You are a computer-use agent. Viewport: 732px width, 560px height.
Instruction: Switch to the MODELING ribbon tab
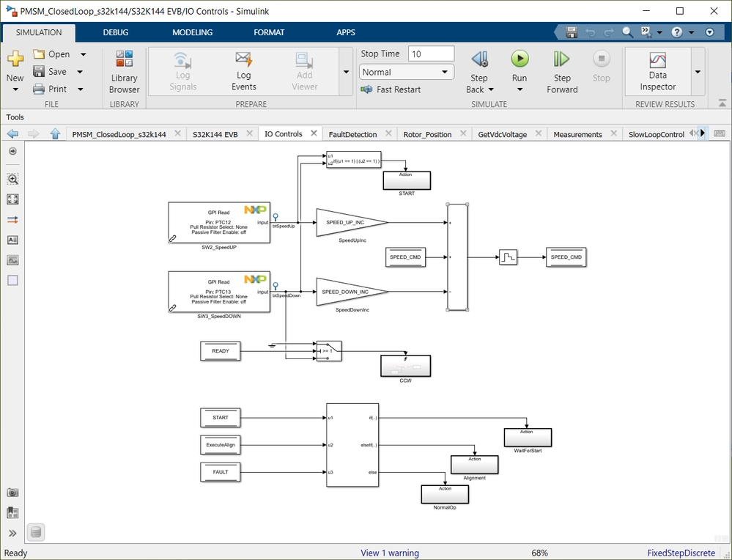[x=192, y=32]
